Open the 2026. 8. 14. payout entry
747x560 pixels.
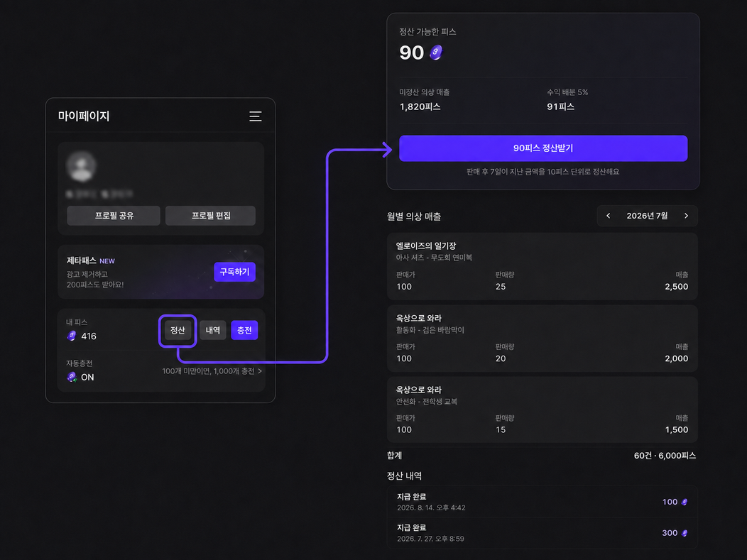pos(542,502)
